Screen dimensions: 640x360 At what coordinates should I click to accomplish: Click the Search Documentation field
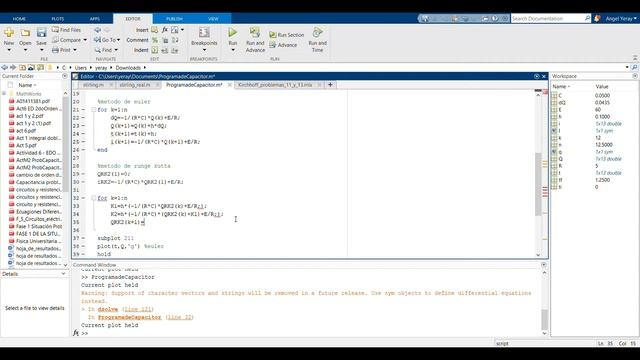point(550,18)
